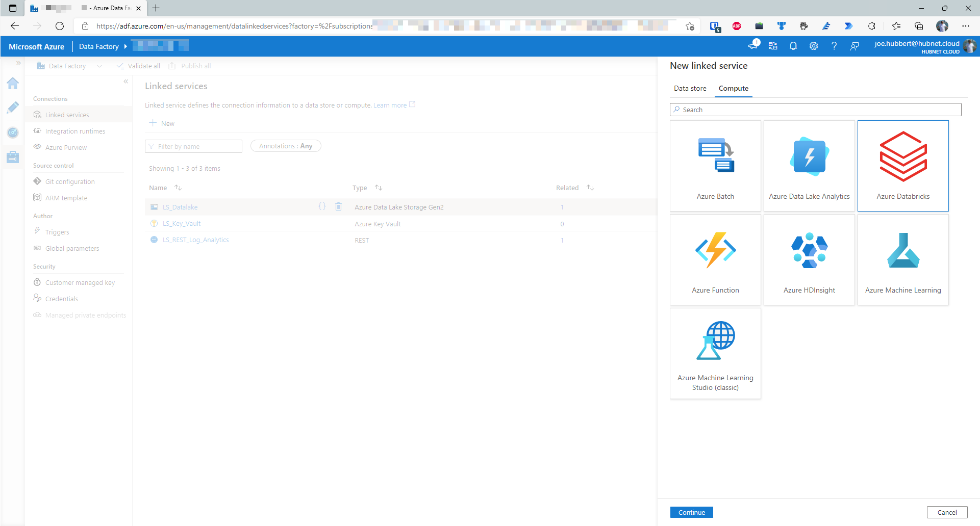This screenshot has height=526, width=980.
Task: Open the LS_Key_Vault linked service
Action: [x=182, y=224]
